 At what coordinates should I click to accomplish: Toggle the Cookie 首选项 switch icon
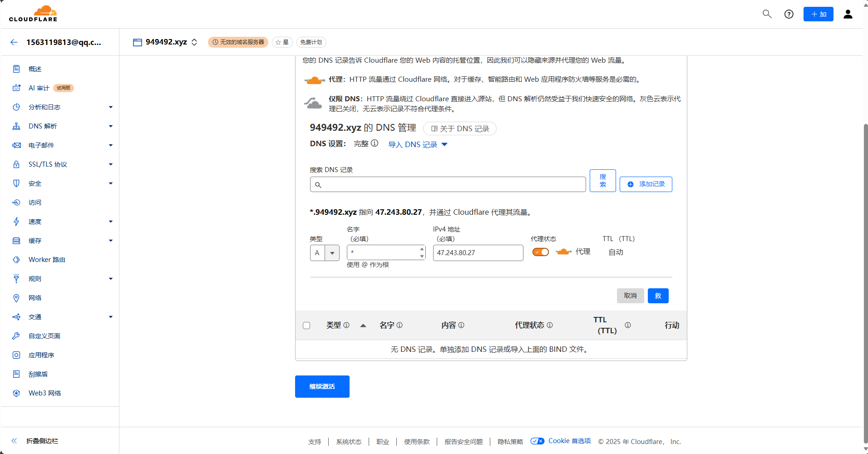(538, 441)
